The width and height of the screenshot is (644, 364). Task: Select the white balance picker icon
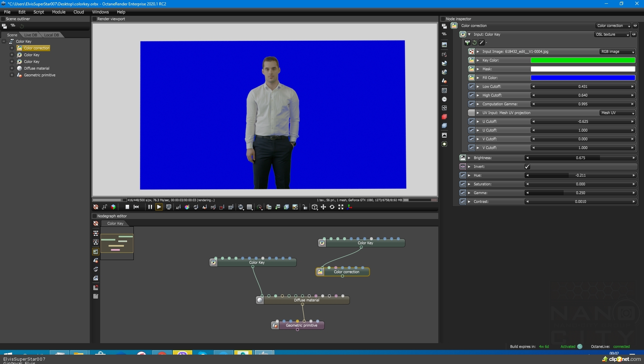pyautogui.click(x=187, y=207)
